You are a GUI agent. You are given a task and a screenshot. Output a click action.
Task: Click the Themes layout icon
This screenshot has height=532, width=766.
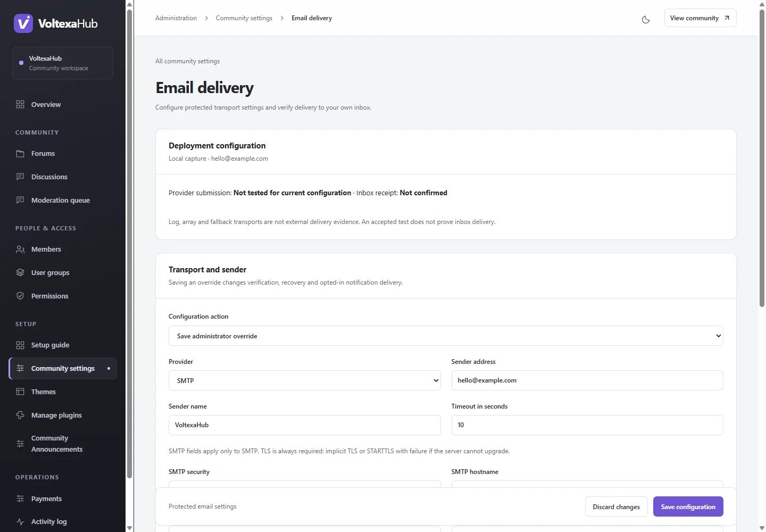[x=20, y=392]
